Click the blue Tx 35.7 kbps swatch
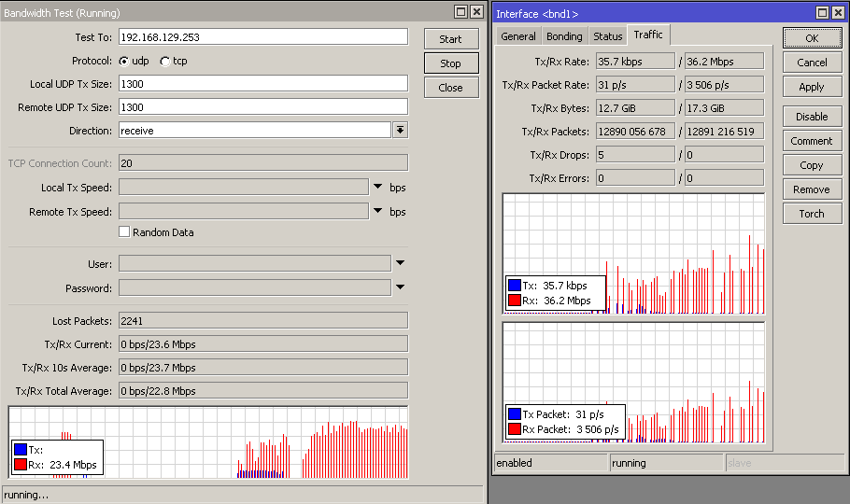Image resolution: width=850 pixels, height=504 pixels. (x=515, y=285)
